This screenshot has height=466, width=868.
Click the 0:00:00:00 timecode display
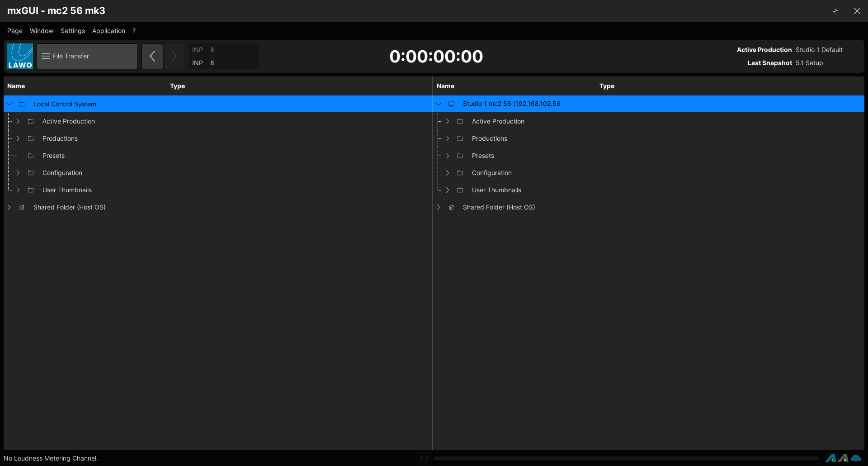point(436,57)
